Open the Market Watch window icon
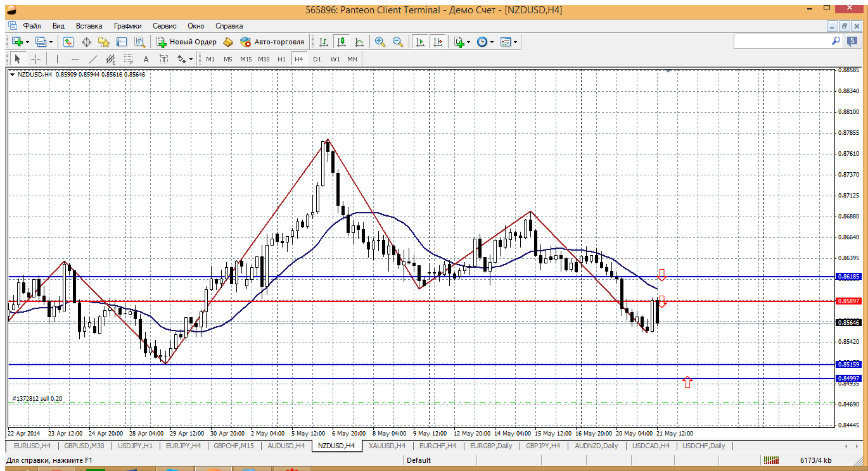This screenshot has height=471, width=868. (68, 42)
